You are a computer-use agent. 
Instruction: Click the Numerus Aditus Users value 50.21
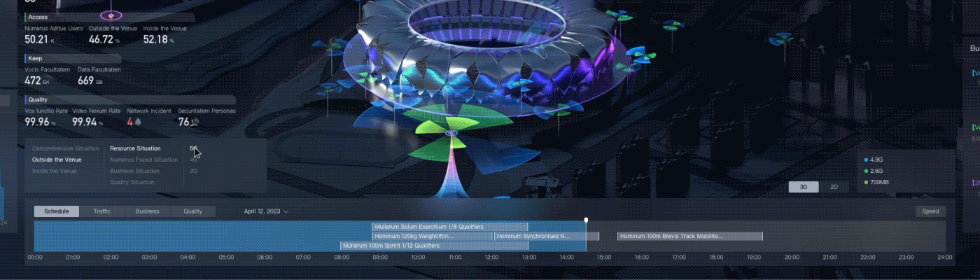click(36, 39)
